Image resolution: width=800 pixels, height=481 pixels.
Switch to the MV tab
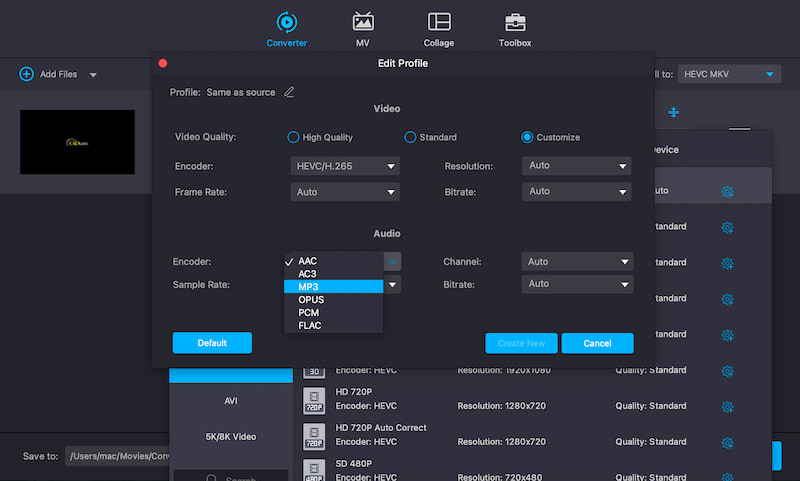pos(363,21)
